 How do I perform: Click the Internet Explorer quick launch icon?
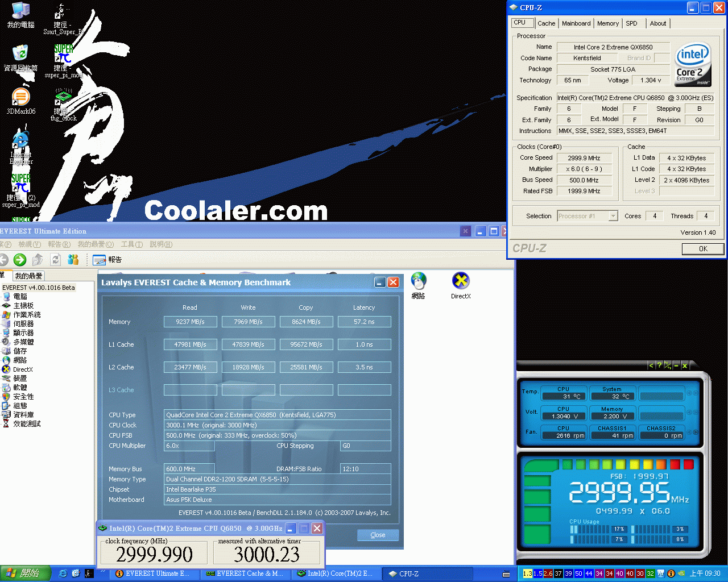tap(63, 573)
